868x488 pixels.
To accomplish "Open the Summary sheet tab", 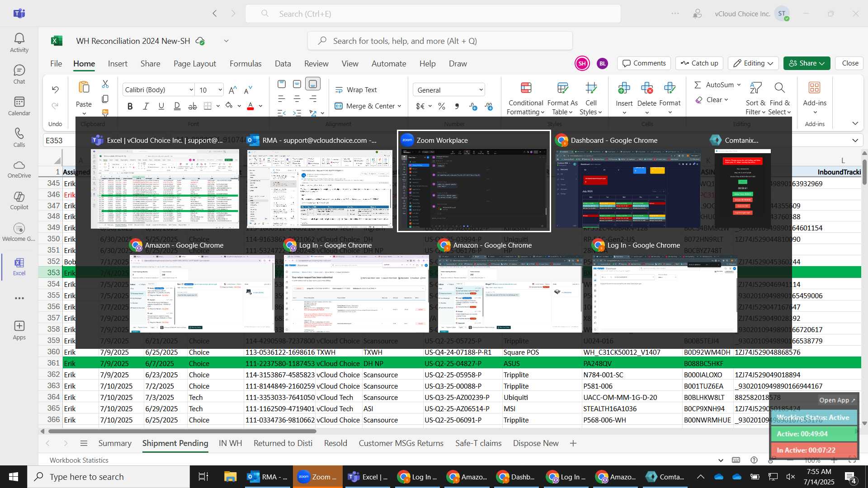I will click(x=115, y=443).
